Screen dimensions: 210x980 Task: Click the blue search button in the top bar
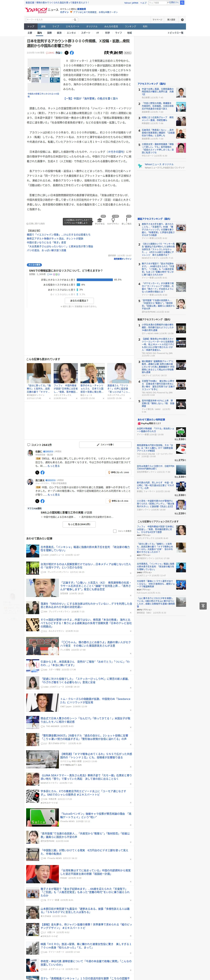[182, 3]
